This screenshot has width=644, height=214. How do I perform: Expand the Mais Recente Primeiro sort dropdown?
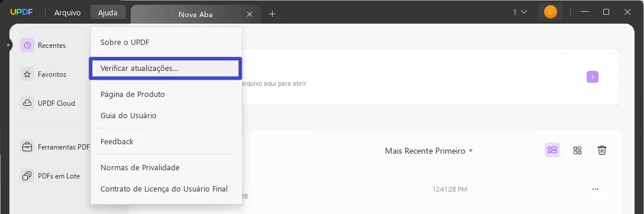pyautogui.click(x=429, y=151)
